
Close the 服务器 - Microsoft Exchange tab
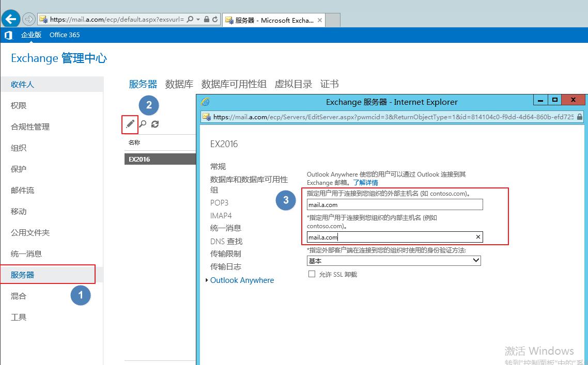point(319,20)
